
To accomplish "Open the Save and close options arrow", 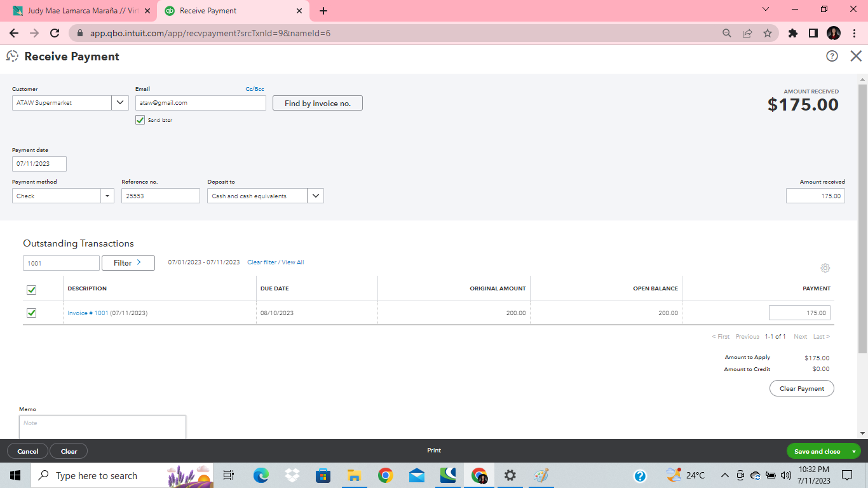I will pyautogui.click(x=855, y=451).
